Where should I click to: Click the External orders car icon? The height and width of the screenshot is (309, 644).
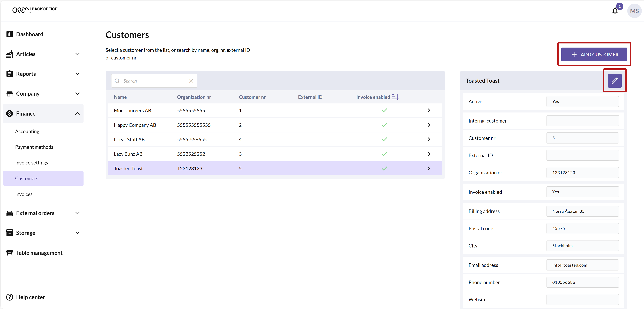10,213
